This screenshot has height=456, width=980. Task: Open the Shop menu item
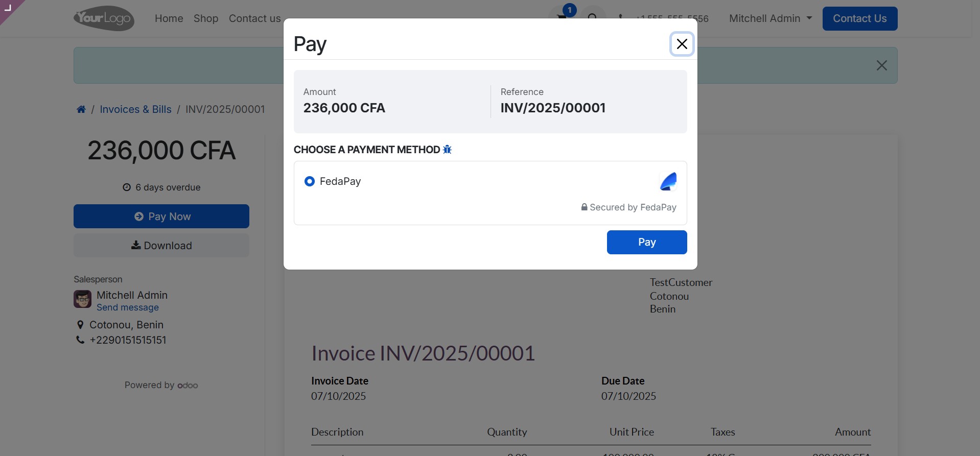(206, 18)
